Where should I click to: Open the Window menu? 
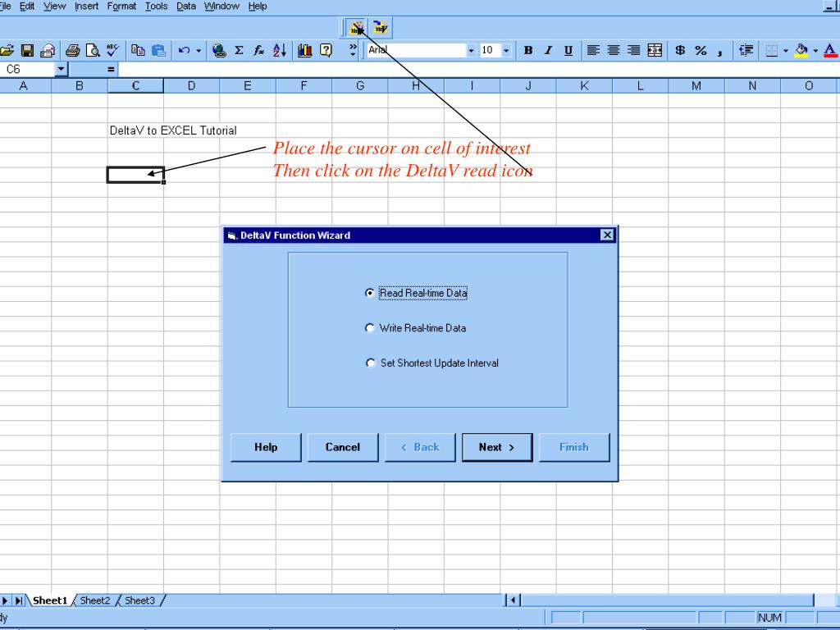[221, 7]
